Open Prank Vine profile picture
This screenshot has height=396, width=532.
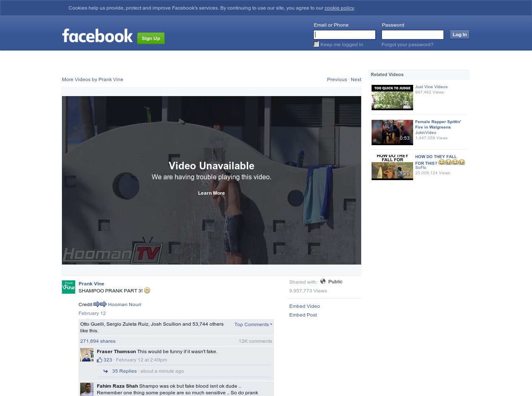pos(69,287)
